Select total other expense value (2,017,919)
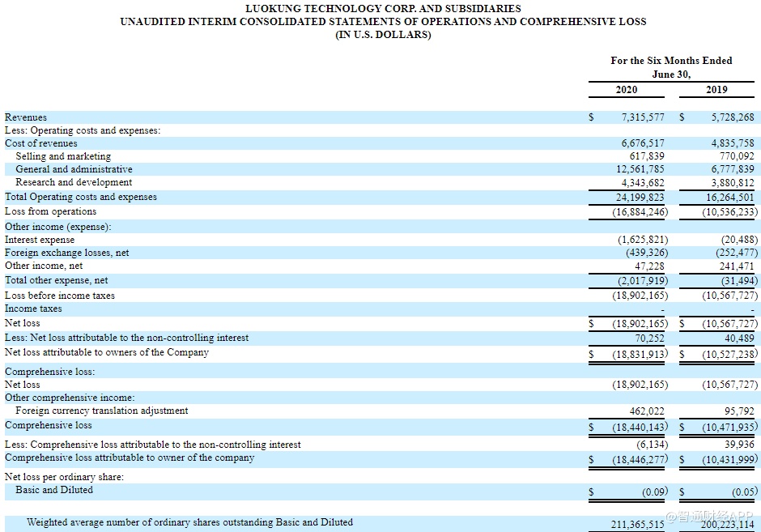Screen dimensions: 761x532 [x=643, y=281]
